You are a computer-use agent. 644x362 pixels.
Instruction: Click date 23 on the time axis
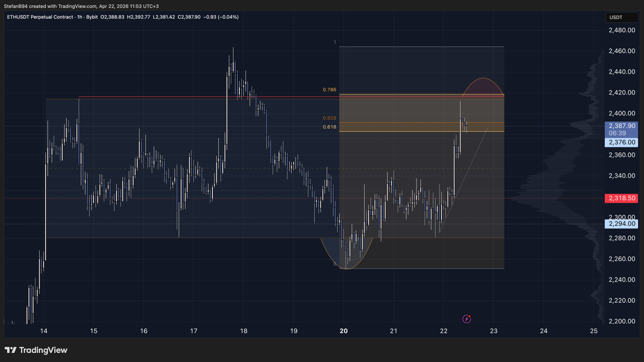[494, 331]
